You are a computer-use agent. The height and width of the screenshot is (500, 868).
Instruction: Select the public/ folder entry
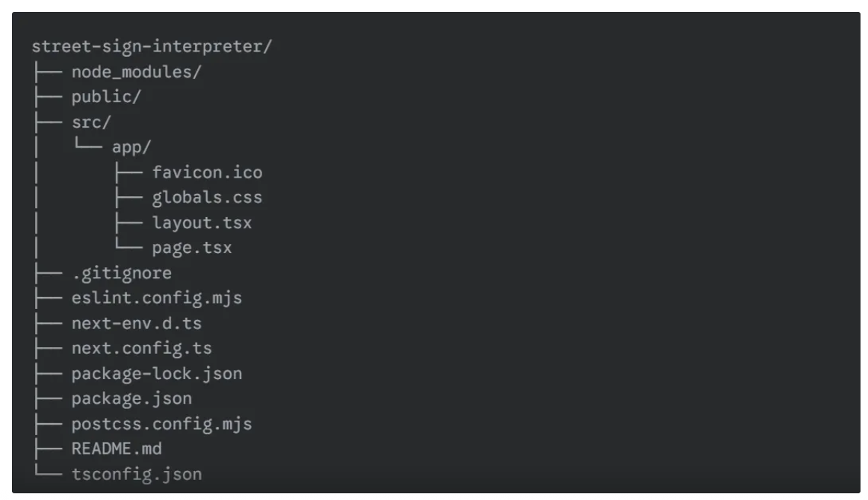(x=106, y=97)
